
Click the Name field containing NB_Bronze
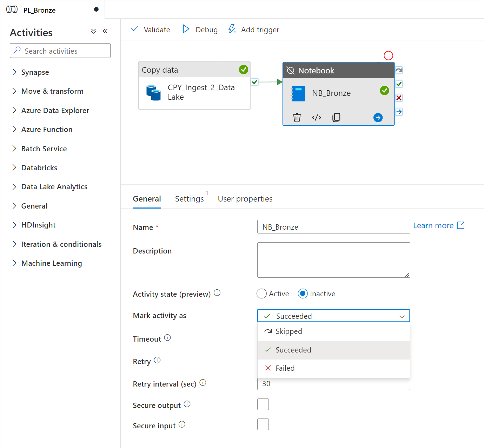[333, 227]
